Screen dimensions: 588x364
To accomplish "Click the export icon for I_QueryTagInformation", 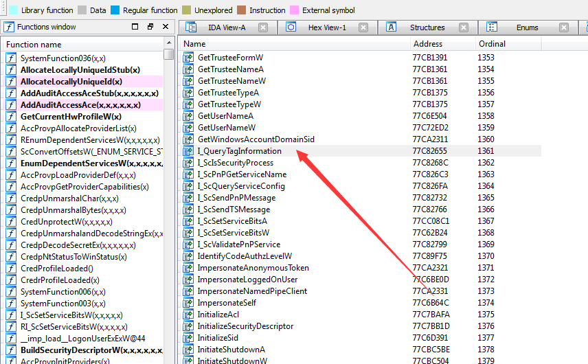I will pos(188,151).
